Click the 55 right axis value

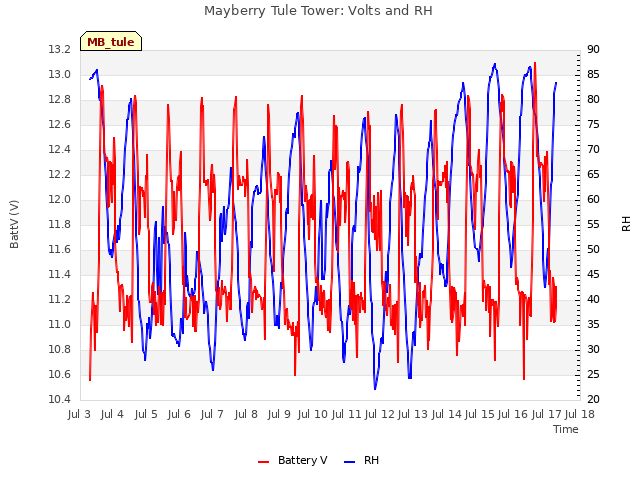coord(593,224)
